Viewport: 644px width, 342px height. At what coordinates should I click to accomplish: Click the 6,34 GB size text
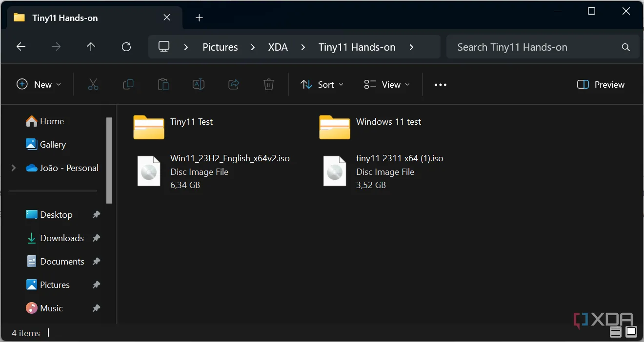(x=185, y=185)
